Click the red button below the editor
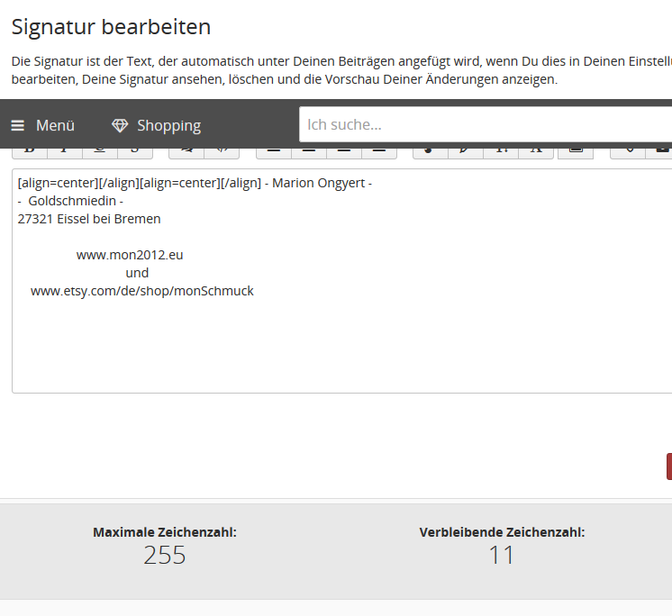This screenshot has width=672, height=616. pos(668,467)
